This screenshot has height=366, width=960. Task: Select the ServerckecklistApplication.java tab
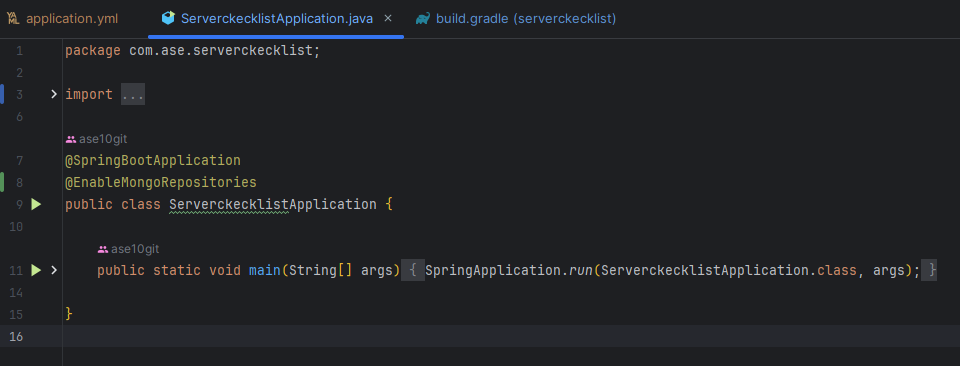(277, 19)
